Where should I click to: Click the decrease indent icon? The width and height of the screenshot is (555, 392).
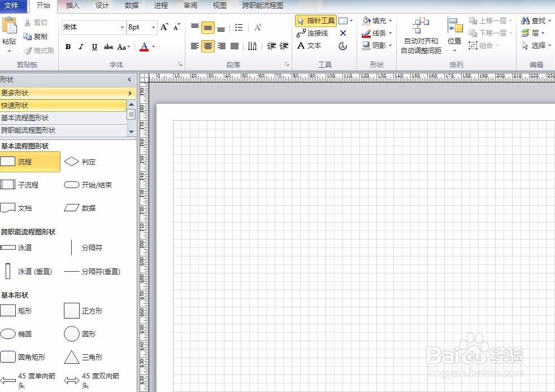pos(271,46)
